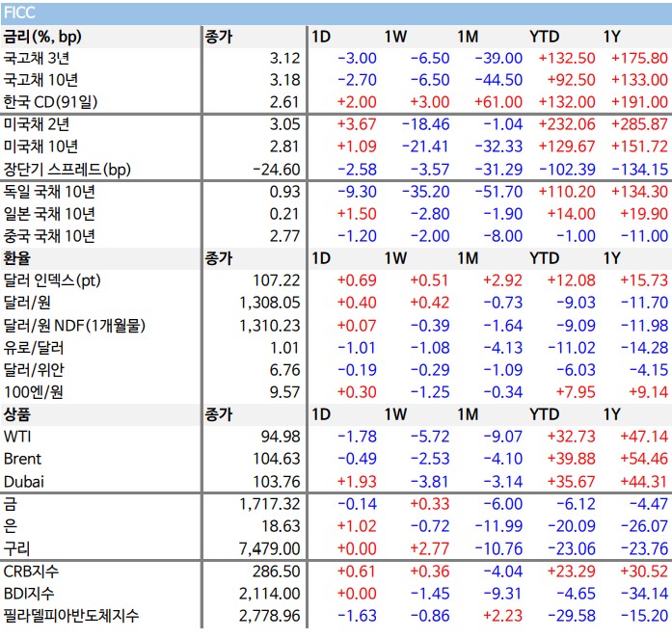672x638 pixels.
Task: Click the 100엔/원 row label
Action: [x=34, y=392]
